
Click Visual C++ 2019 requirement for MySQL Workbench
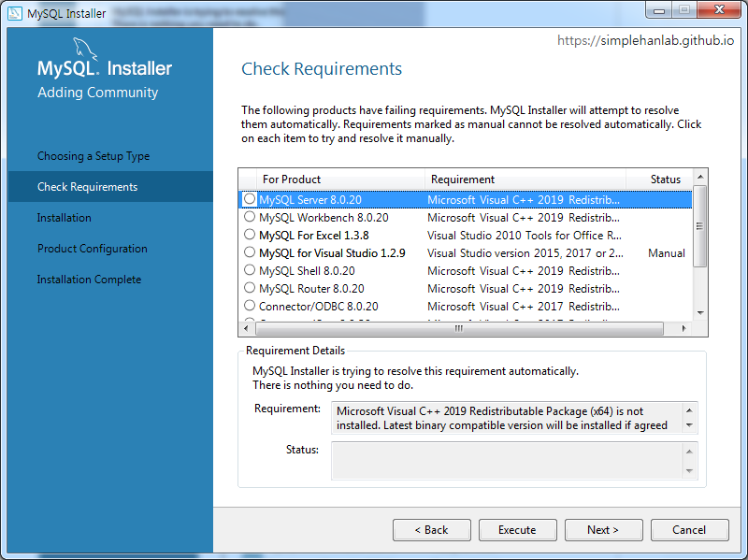click(x=524, y=218)
